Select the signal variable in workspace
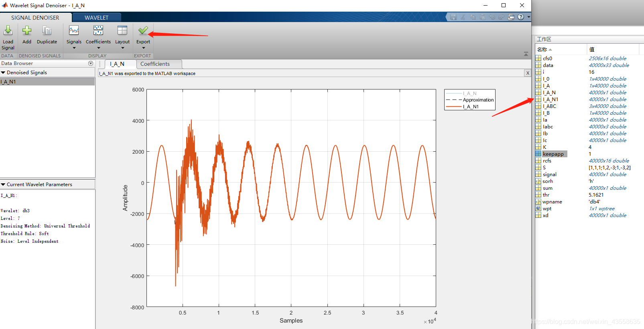The width and height of the screenshot is (644, 329). pyautogui.click(x=550, y=175)
